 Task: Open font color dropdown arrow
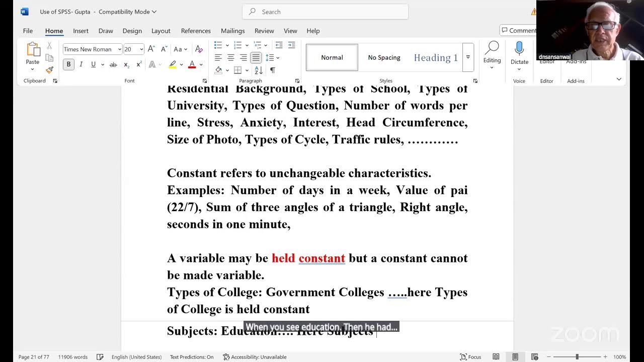click(x=201, y=64)
